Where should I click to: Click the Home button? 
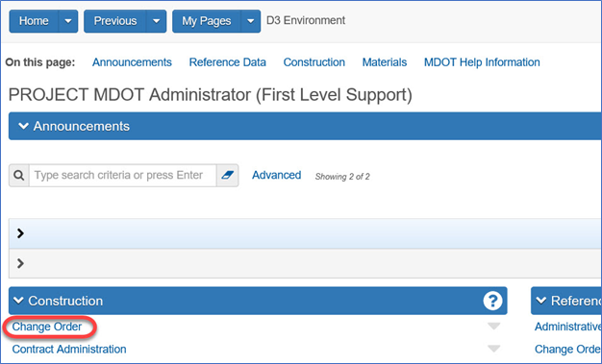click(x=34, y=21)
